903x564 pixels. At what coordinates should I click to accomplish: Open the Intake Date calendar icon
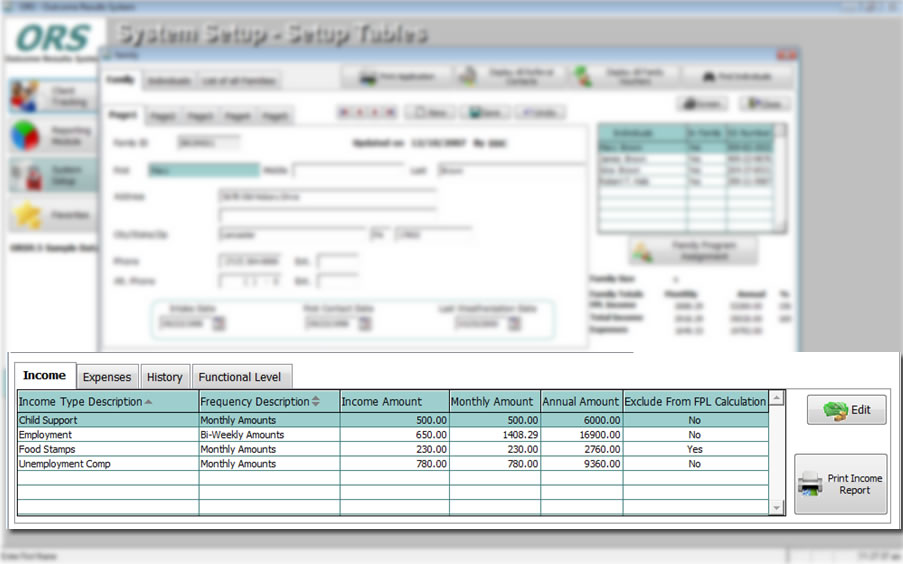[x=218, y=323]
